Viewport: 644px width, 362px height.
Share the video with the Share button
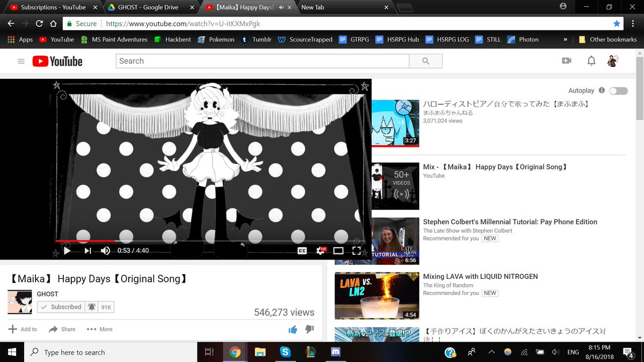pos(62,329)
